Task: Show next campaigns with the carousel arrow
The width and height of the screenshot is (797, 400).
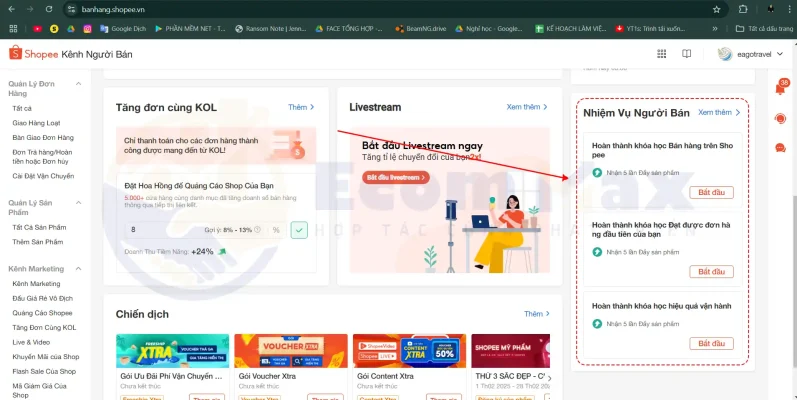Action: [x=549, y=378]
